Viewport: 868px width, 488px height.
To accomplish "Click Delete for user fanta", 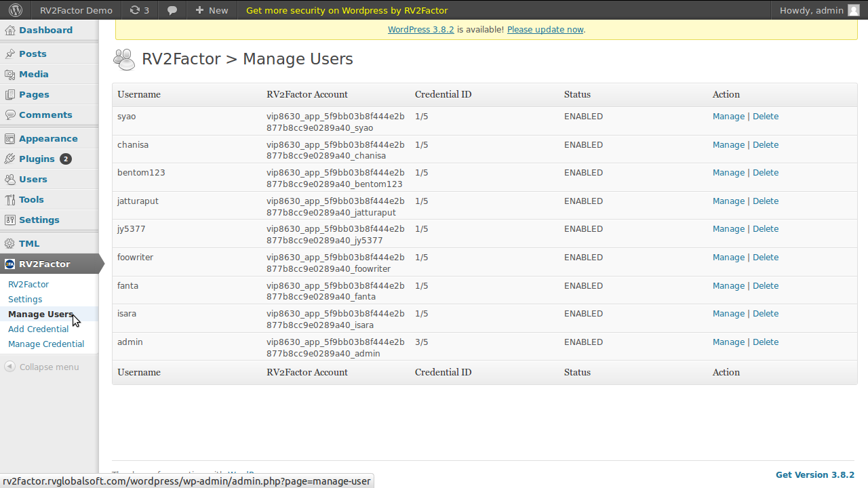I will pyautogui.click(x=766, y=286).
